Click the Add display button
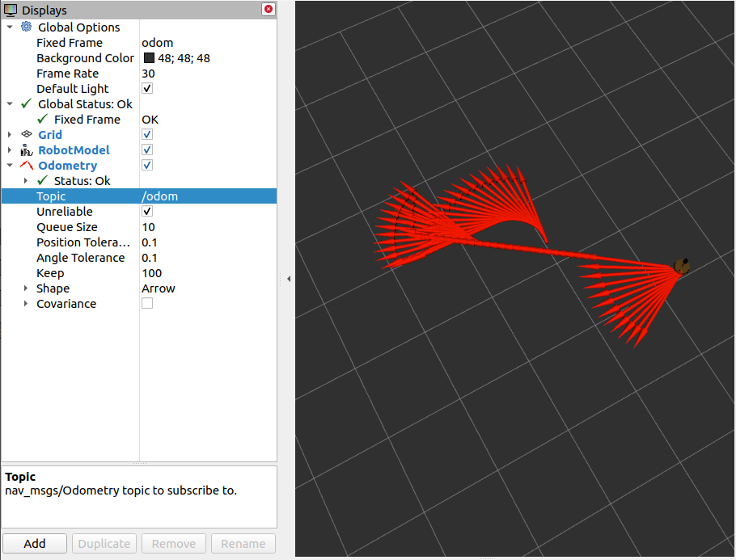 coord(35,543)
